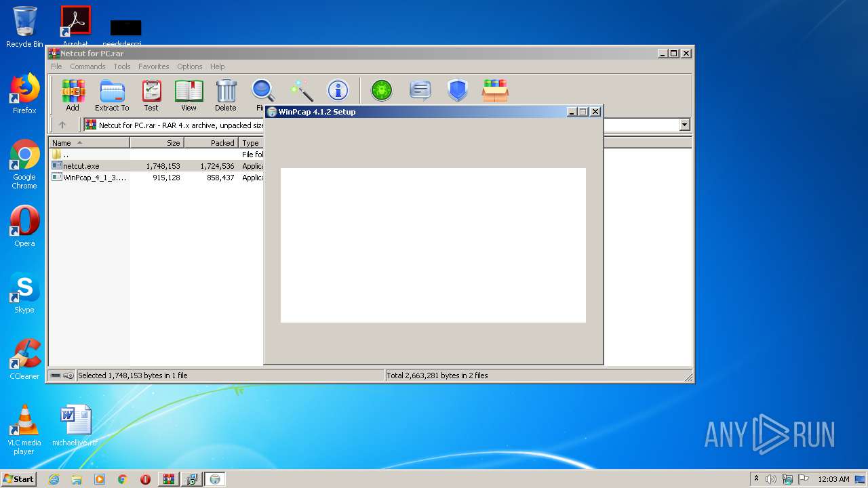Open the Options menu

point(190,66)
